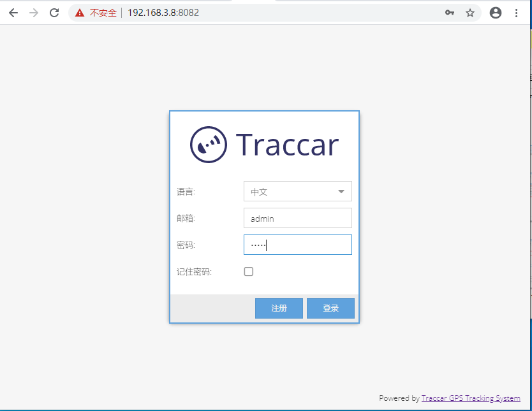Click the red not-secure warning triangle

point(80,13)
